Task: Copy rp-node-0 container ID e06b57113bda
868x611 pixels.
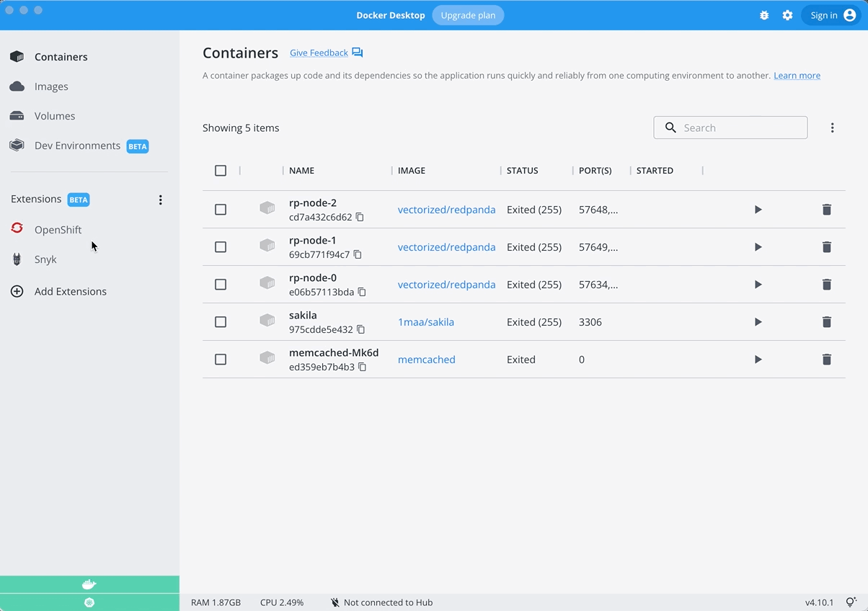Action: [362, 292]
